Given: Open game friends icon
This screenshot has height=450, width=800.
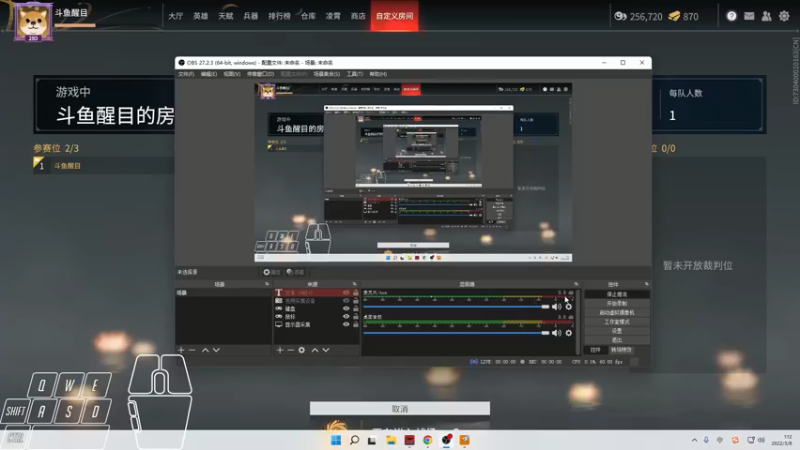Looking at the screenshot, I should tap(766, 16).
